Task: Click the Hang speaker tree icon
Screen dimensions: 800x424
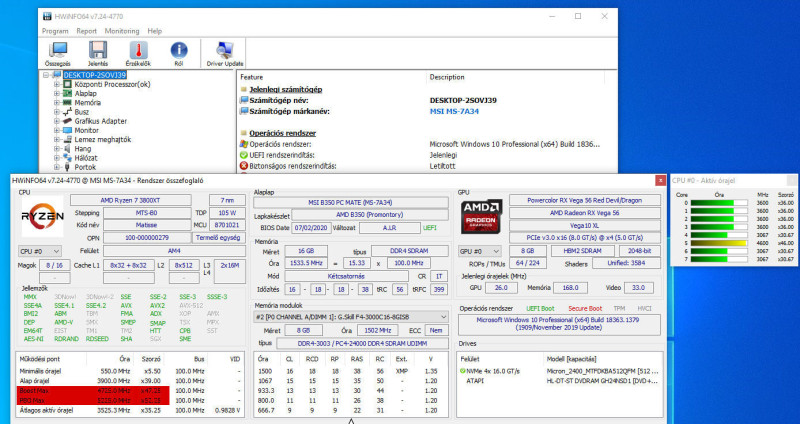Action: point(67,148)
